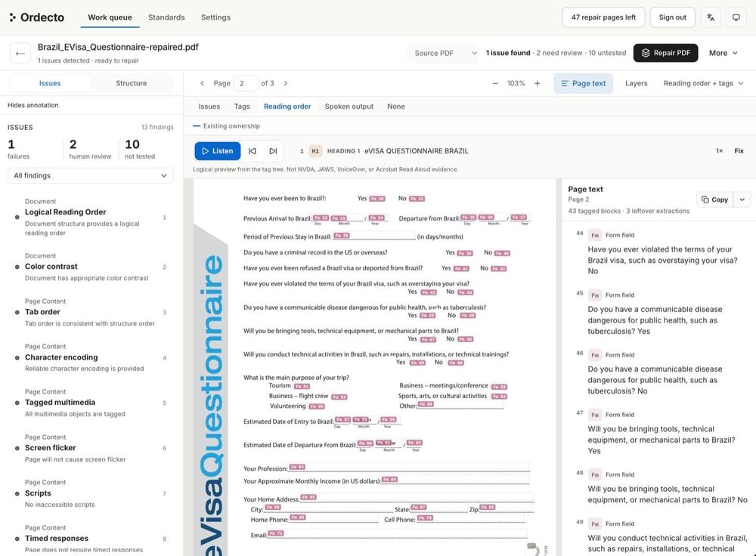
Task: Select Spoken output overlay tab
Action: 349,107
